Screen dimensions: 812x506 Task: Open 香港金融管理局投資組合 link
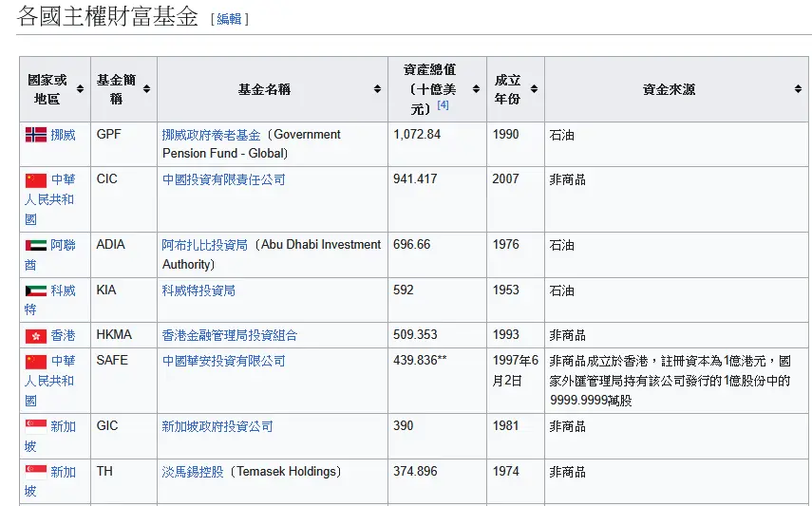click(230, 336)
